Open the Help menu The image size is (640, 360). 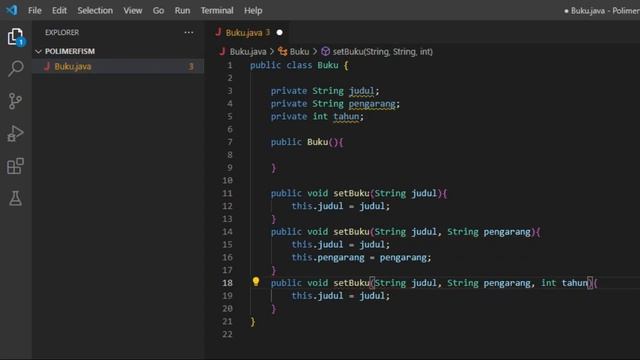253,10
